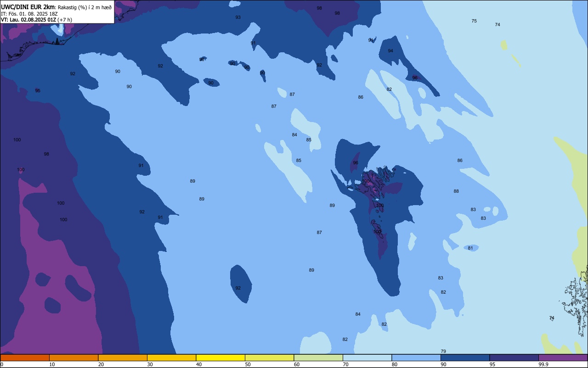Click the humidity value '75' on the map
Image resolution: width=588 pixels, height=368 pixels.
tap(474, 21)
